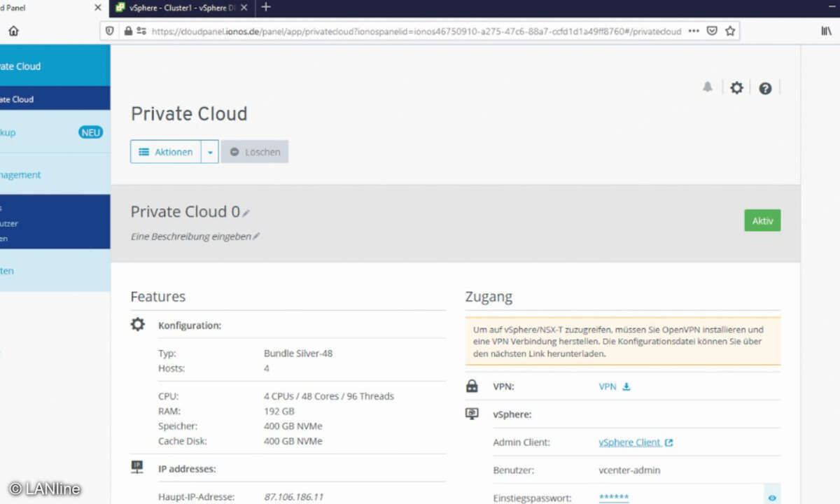Image resolution: width=840 pixels, height=504 pixels.
Task: Open the site permissions icon in address bar
Action: tap(141, 31)
